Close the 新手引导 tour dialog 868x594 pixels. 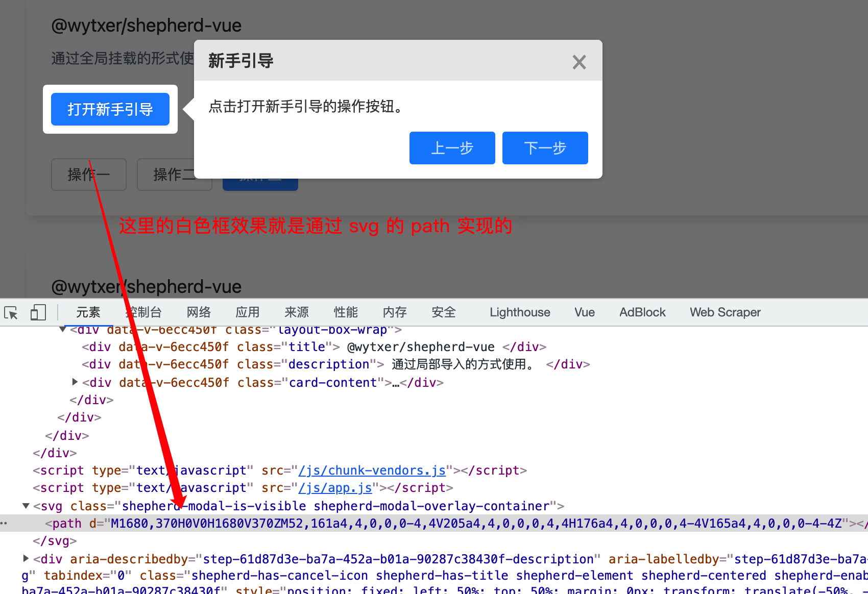click(579, 62)
